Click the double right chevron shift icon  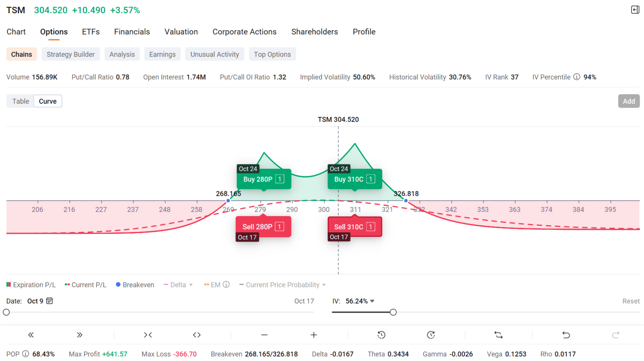point(80,335)
